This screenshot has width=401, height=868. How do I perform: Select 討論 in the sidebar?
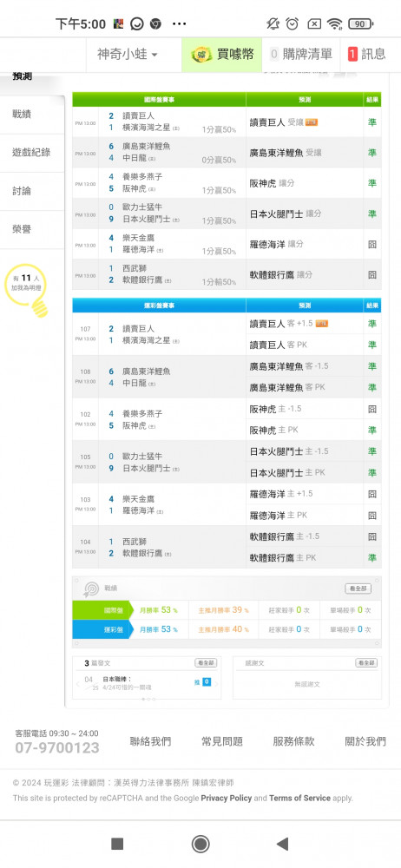tap(23, 190)
